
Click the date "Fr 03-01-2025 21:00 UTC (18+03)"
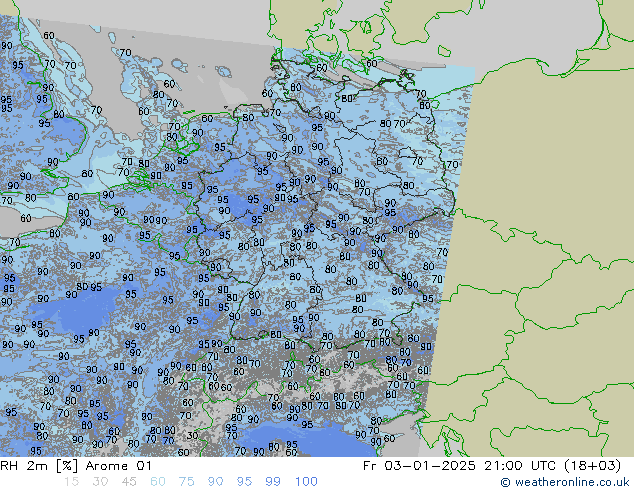492,466
